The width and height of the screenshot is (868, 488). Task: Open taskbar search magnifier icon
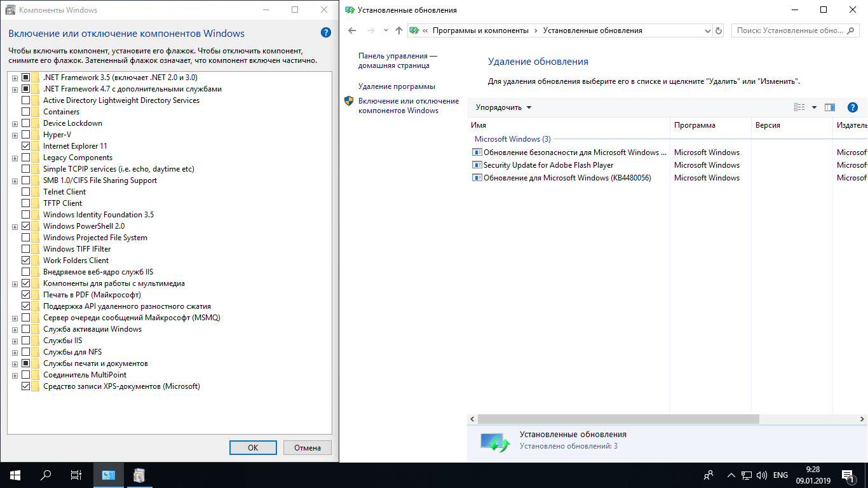tap(46, 475)
